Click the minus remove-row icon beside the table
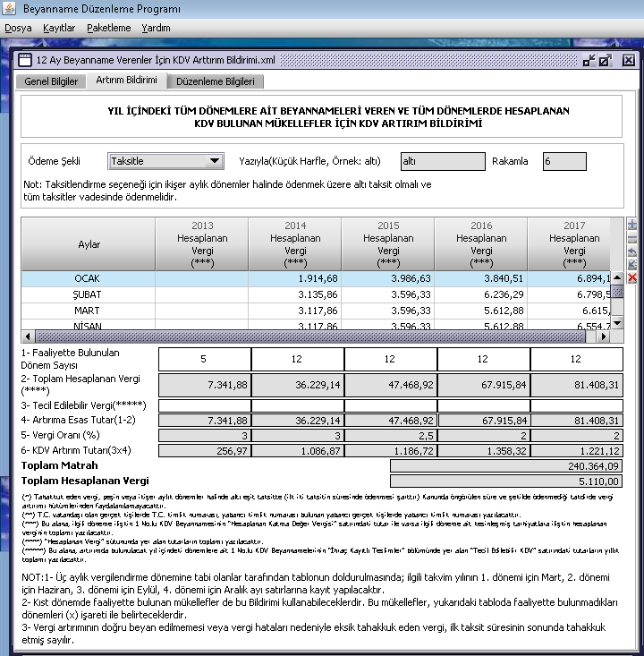 point(631,239)
